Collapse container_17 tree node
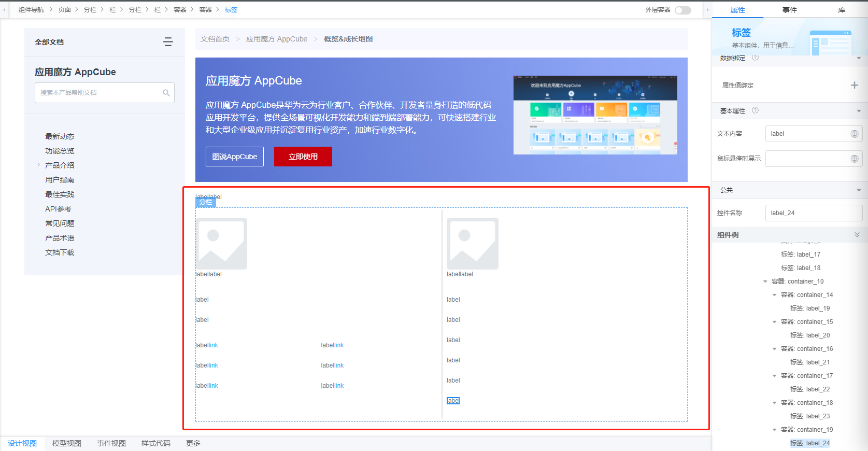The image size is (868, 451). 775,376
